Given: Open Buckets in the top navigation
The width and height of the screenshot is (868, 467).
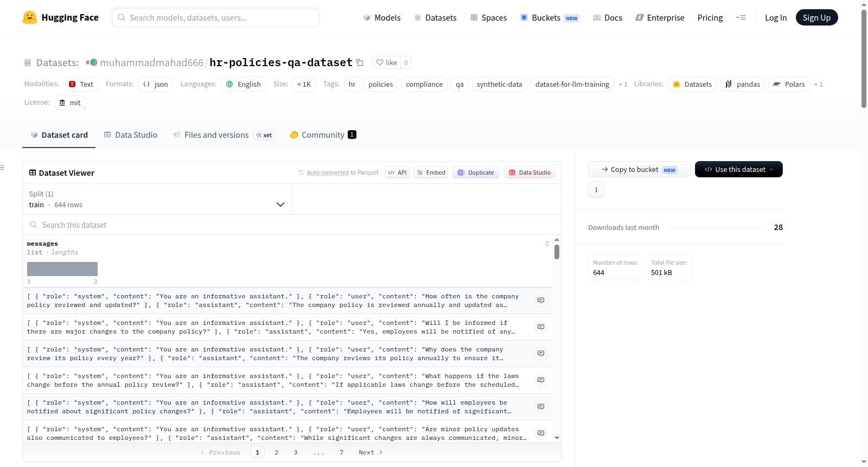Looking at the screenshot, I should pos(550,18).
